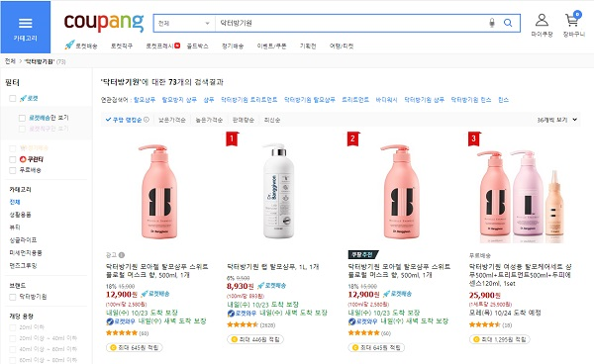This screenshot has width=594, height=364.
Task: Click the Beauty category link in sidebar
Action: 15,227
